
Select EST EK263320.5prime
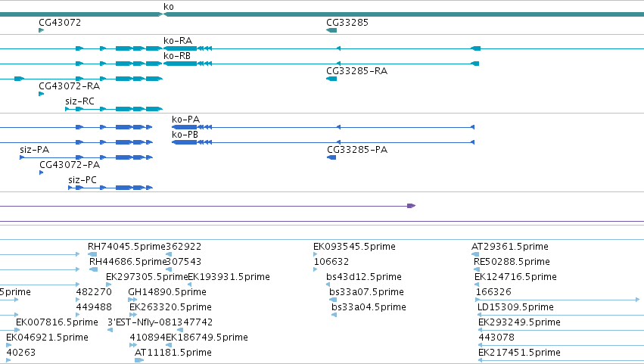pyautogui.click(x=170, y=308)
